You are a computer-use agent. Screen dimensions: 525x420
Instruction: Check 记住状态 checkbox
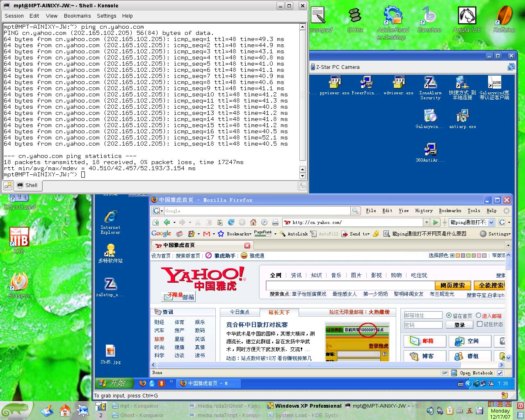pyautogui.click(x=480, y=324)
